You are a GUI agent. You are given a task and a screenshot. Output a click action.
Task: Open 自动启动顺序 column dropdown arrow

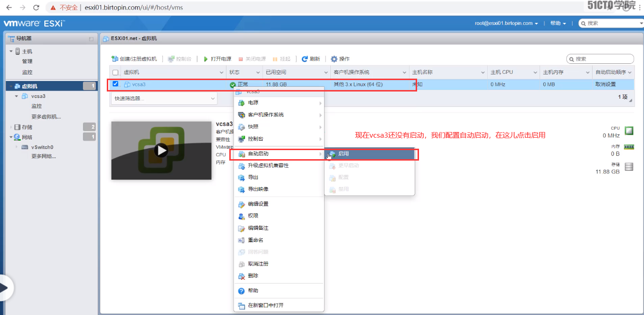pos(630,72)
